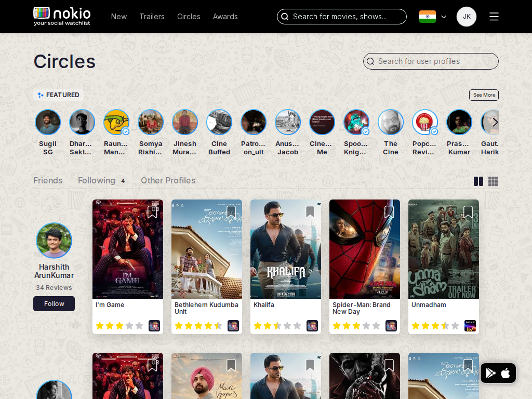Bookmark Khalifa in first row

coord(310,212)
